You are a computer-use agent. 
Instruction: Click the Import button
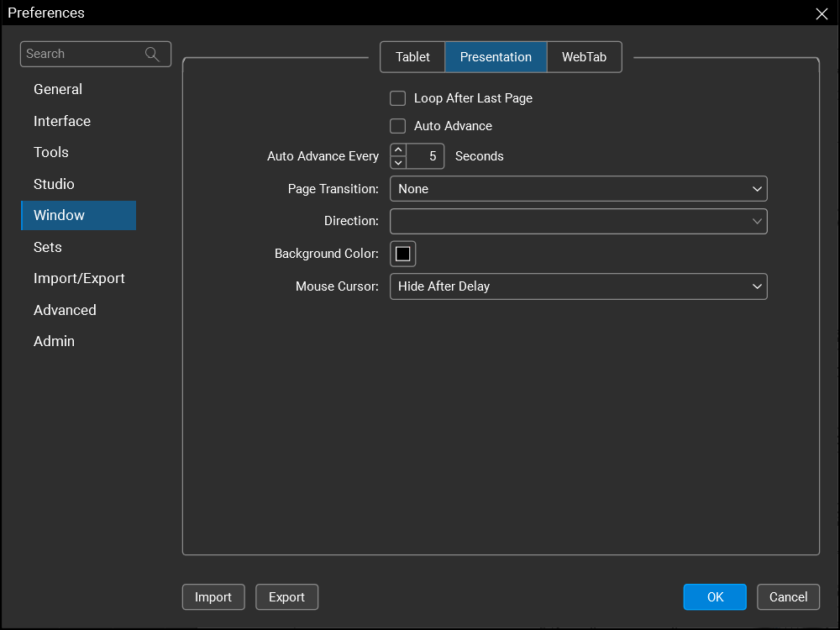click(x=213, y=597)
